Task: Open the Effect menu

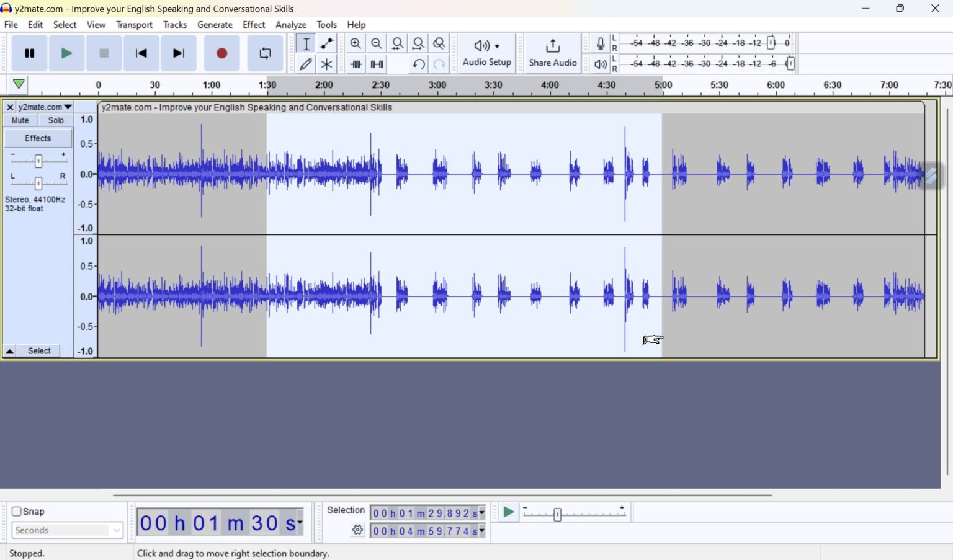Action: click(253, 25)
